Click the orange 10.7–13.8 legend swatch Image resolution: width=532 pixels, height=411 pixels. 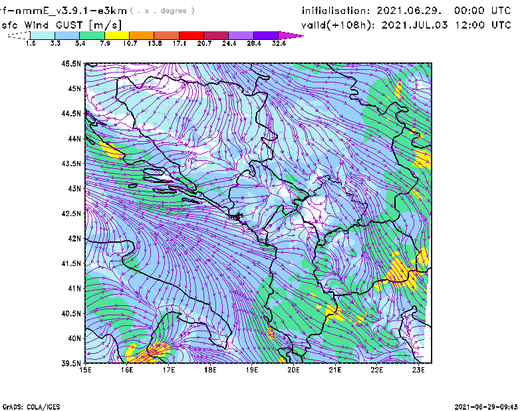coord(142,35)
